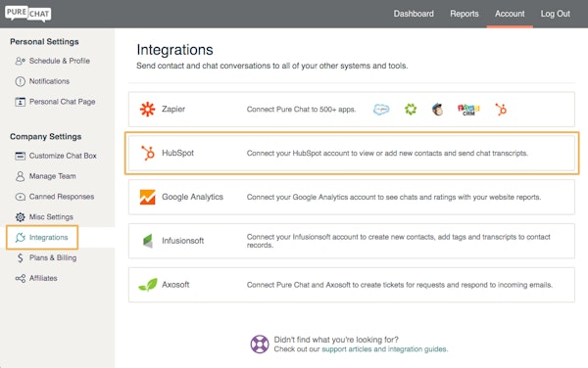
Task: Open Canned Responses
Action: pyautogui.click(x=62, y=197)
